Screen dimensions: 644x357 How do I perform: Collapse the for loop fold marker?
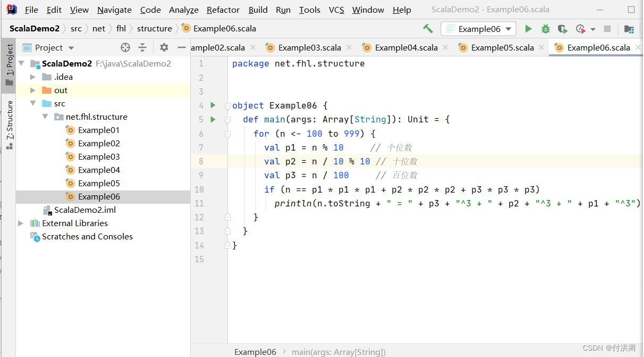point(227,134)
